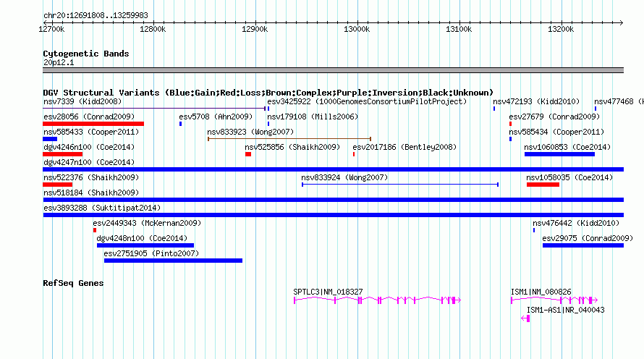Screen dimensions: 644x359
Task: Click the brown nsv833923 complex variant line
Action: (x=289, y=139)
